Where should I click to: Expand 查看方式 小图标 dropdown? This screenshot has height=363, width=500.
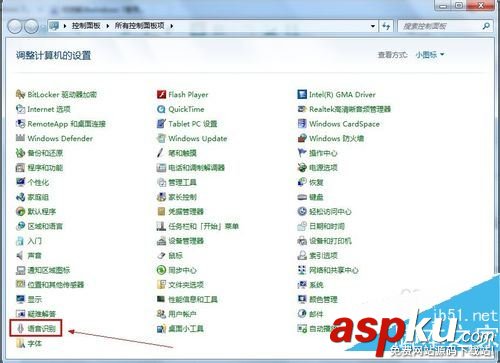pyautogui.click(x=430, y=55)
